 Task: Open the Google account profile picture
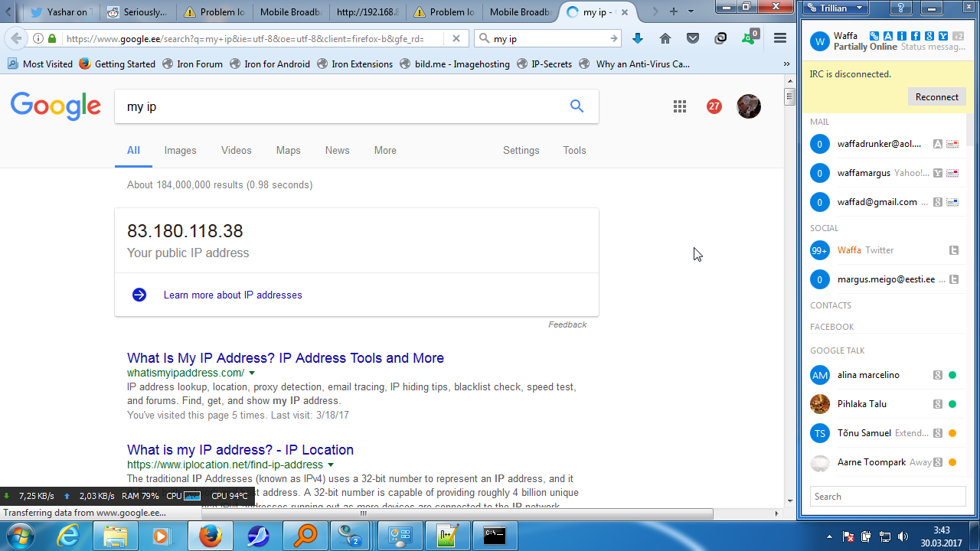coord(749,106)
